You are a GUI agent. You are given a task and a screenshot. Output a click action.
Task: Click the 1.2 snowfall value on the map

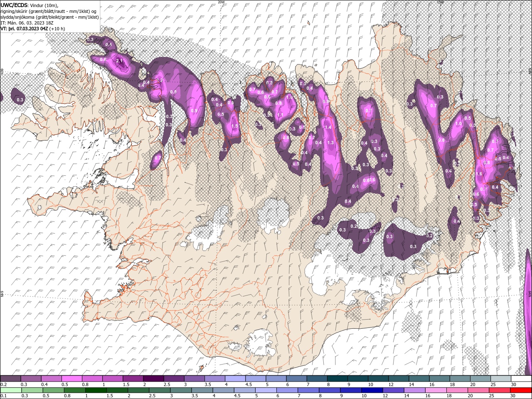coord(159,80)
